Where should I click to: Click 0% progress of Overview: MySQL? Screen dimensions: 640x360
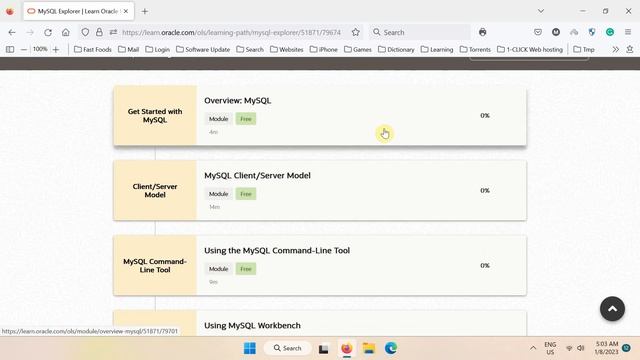pyautogui.click(x=484, y=116)
